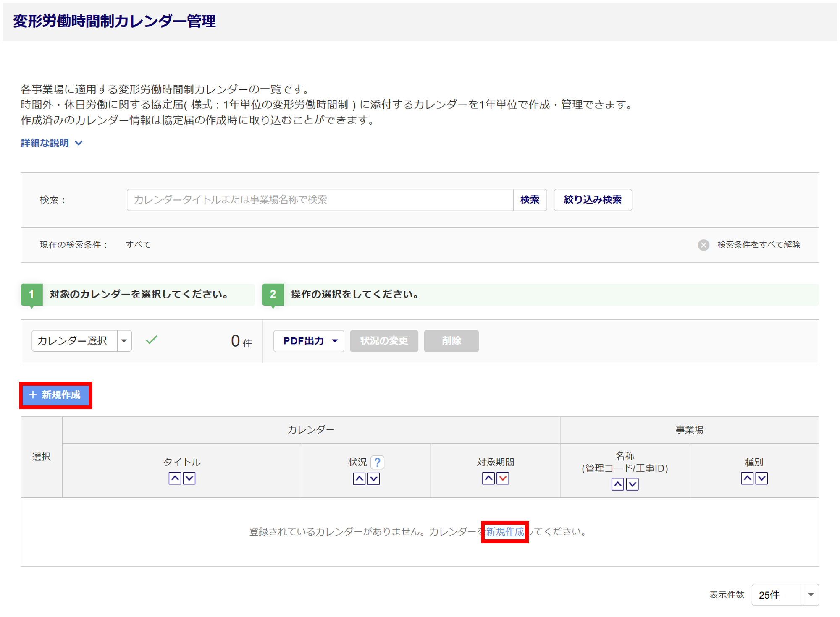Sort Title column ascending arrow

click(x=175, y=478)
